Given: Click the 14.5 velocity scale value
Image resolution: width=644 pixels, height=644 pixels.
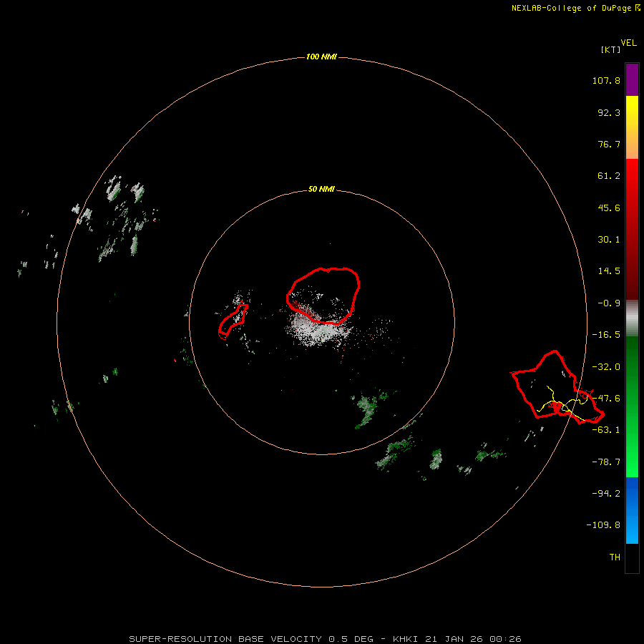Looking at the screenshot, I should pos(609,271).
